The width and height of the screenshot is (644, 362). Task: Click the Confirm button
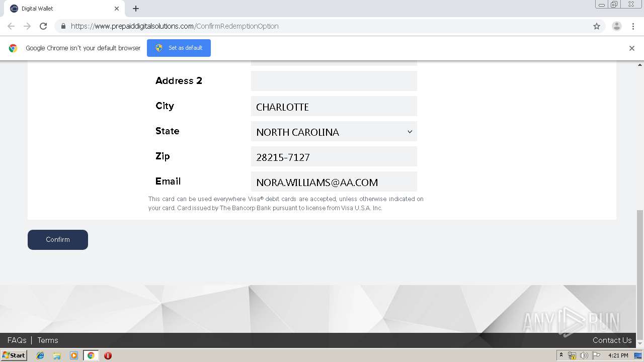tap(58, 240)
